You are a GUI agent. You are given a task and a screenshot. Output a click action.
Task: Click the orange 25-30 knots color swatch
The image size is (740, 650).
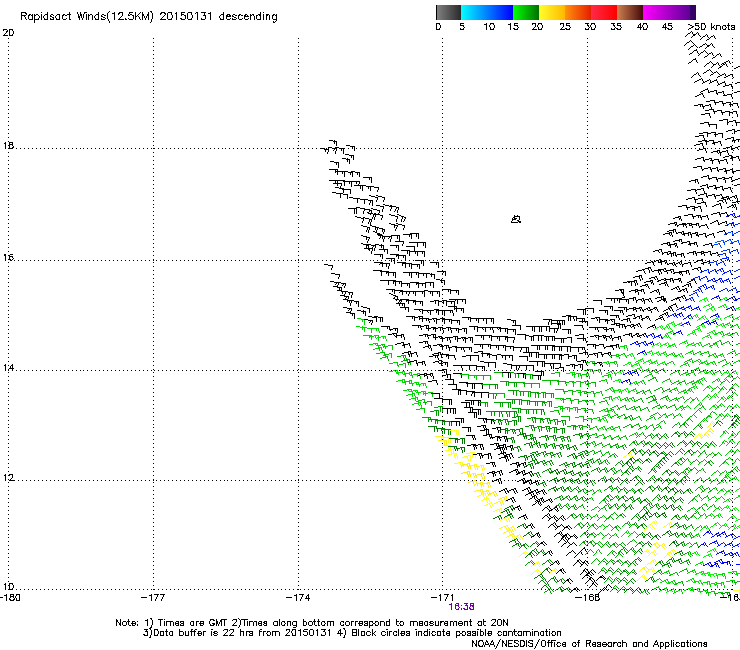click(x=578, y=12)
